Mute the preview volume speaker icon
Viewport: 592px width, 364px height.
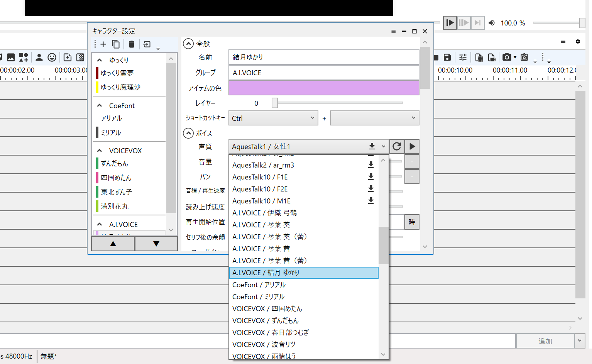click(492, 23)
